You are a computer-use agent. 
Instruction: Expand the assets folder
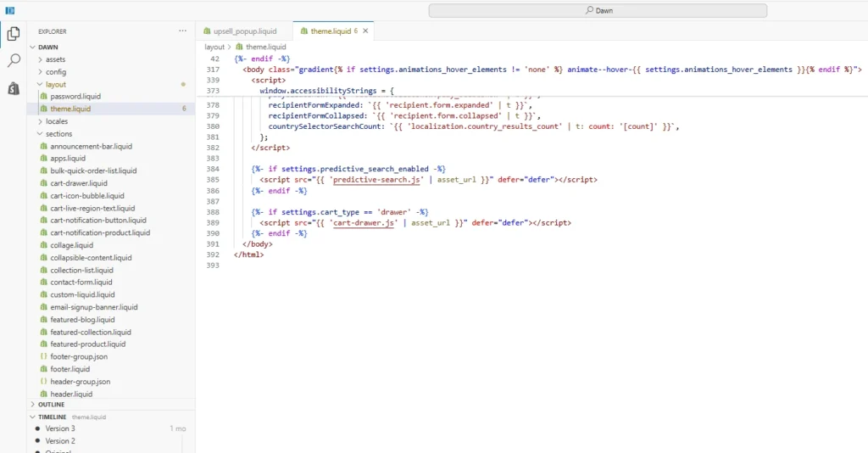(55, 59)
